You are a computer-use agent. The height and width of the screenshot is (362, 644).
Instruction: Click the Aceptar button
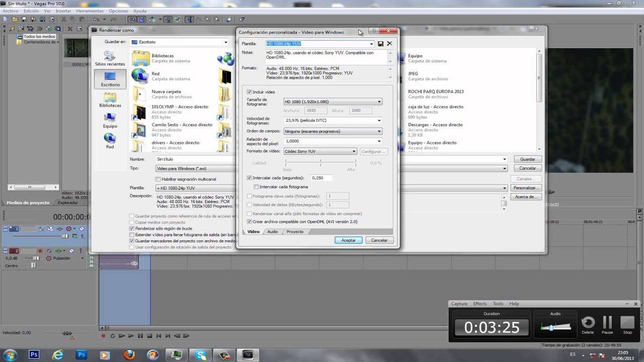click(348, 240)
